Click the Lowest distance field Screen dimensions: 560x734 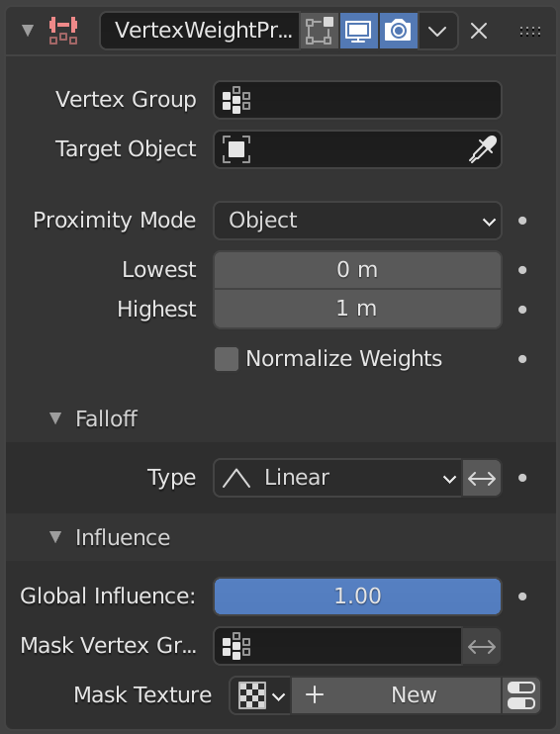pos(358,270)
